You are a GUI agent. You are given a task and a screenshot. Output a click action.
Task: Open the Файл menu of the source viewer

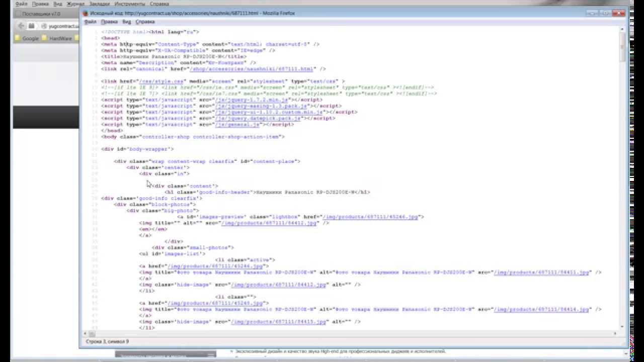pyautogui.click(x=90, y=22)
